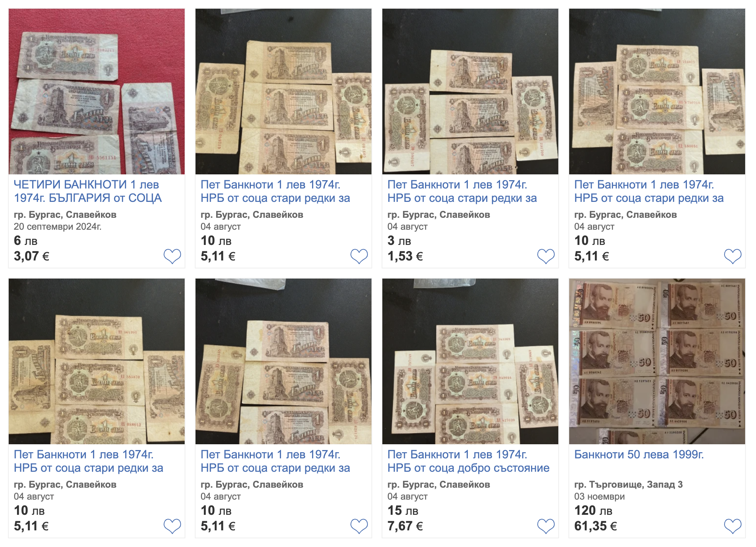This screenshot has width=756, height=547.
Task: Favorite the 15 лв listing heart icon
Action: point(546,526)
